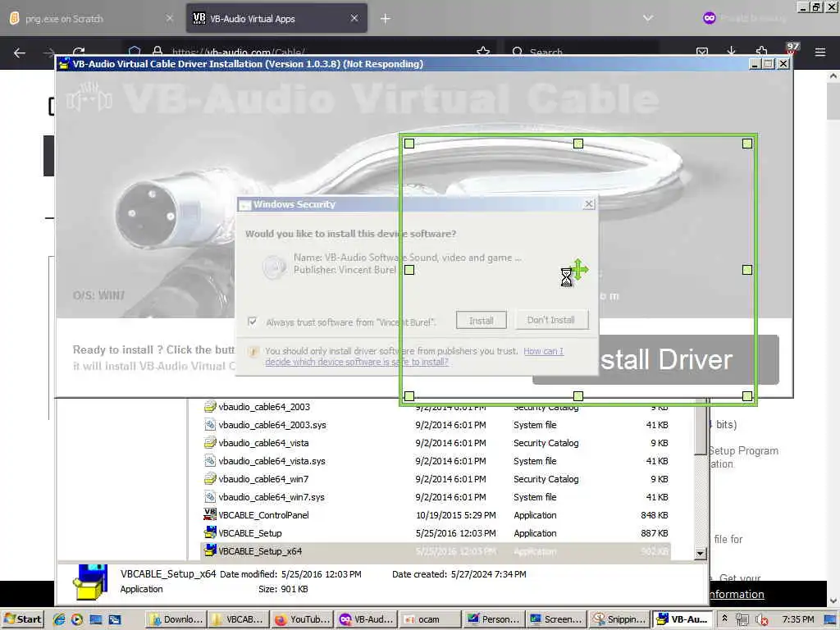Click the muted volume tray icon
Viewport: 840px width, 630px height.
click(760, 619)
